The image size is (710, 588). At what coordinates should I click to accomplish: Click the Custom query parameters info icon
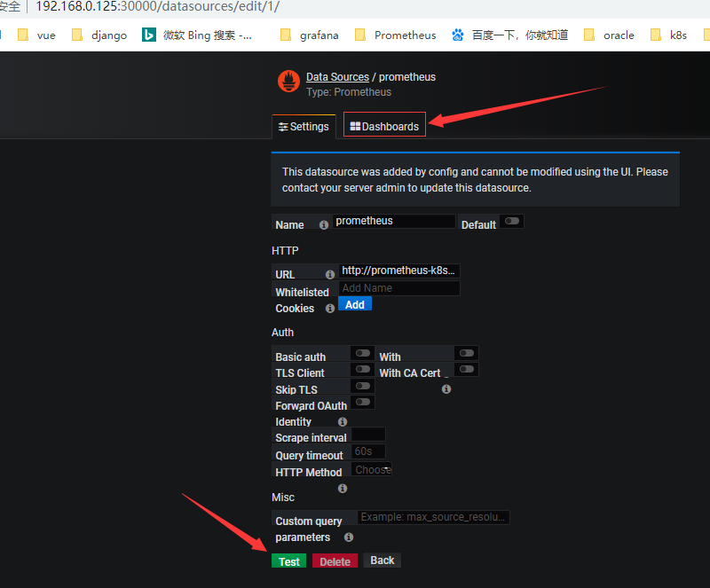(349, 537)
